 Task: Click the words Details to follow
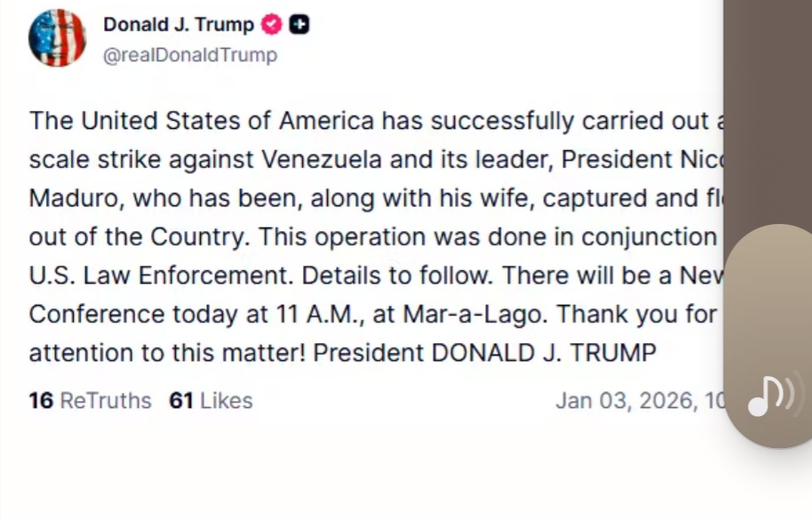tap(396, 276)
